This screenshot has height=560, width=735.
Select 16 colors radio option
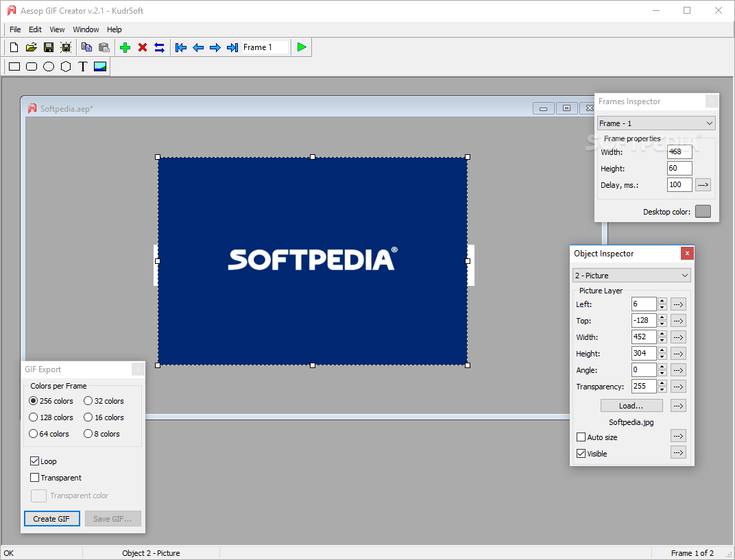[x=104, y=417]
